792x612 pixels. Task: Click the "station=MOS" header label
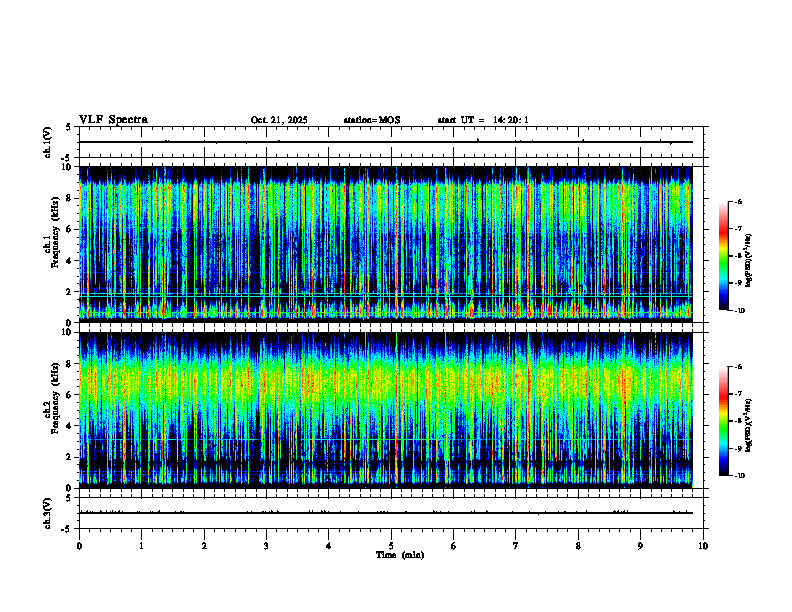click(x=372, y=120)
